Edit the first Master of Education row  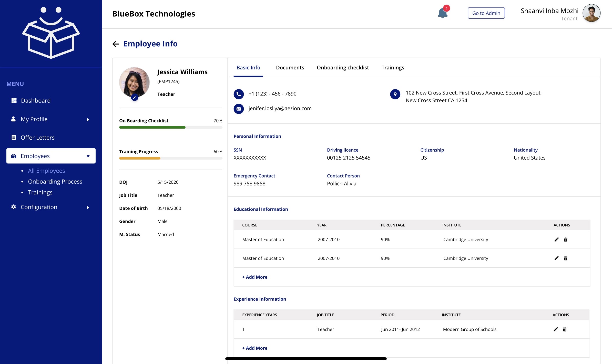(x=556, y=240)
